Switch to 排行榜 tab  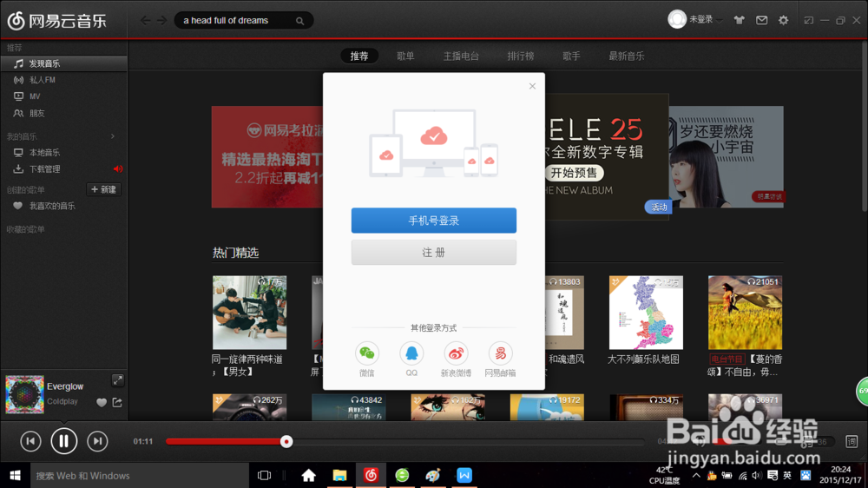[520, 56]
